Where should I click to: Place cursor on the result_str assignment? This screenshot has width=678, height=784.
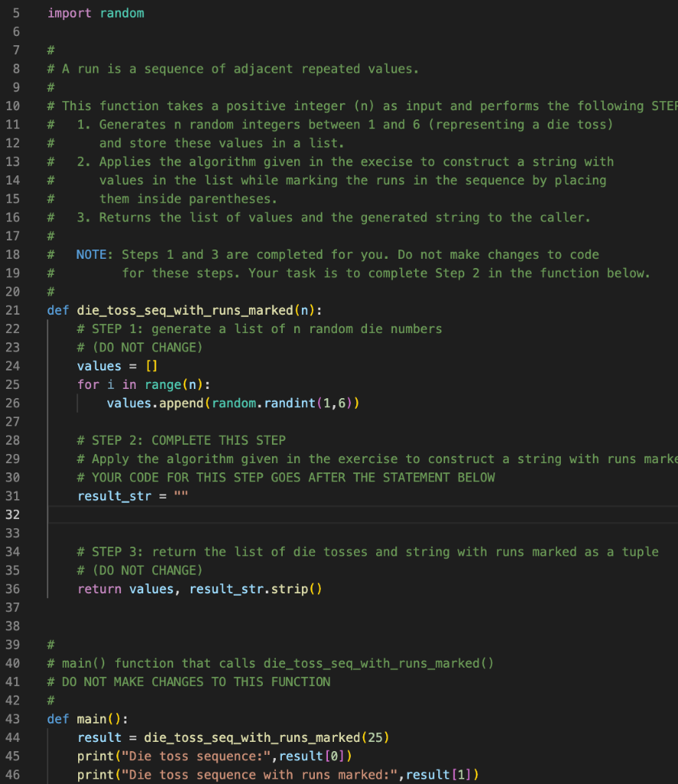(113, 496)
